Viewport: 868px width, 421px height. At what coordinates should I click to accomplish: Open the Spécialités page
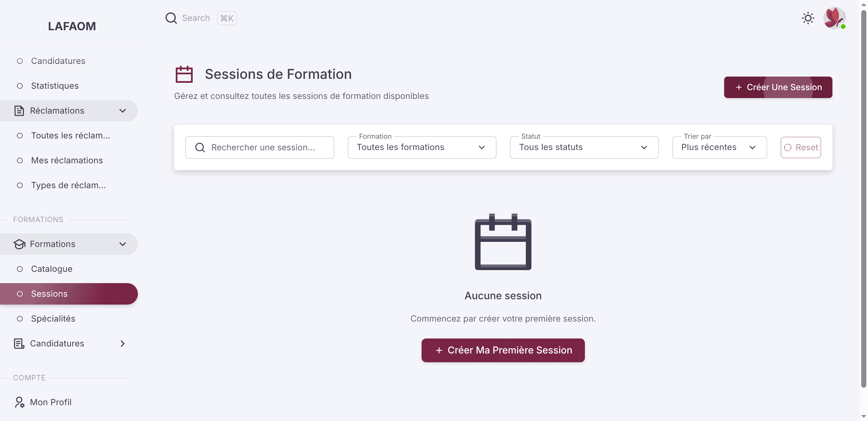click(x=69, y=318)
